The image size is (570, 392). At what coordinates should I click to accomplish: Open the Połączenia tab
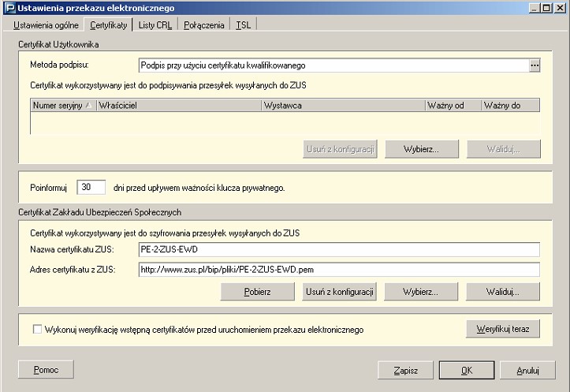point(203,25)
